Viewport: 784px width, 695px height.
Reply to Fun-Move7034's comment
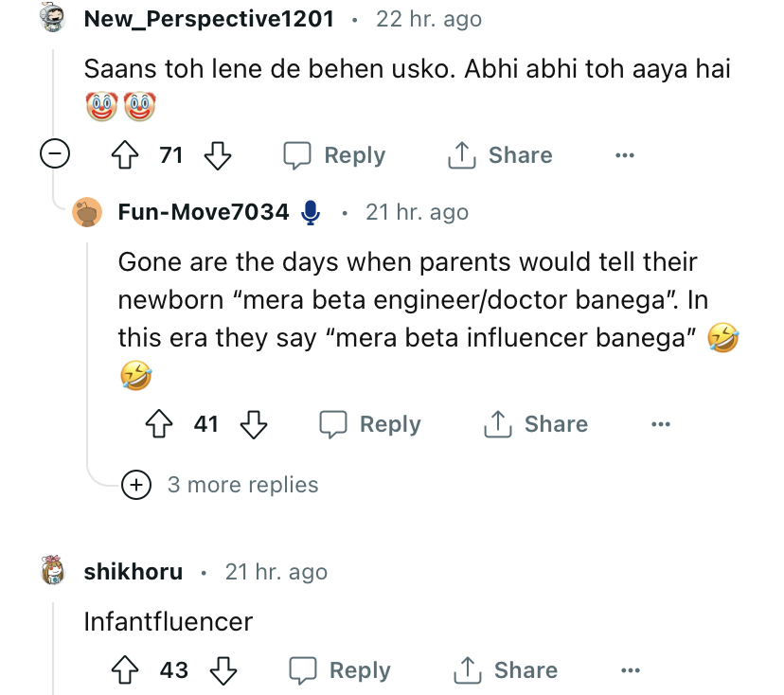[371, 424]
